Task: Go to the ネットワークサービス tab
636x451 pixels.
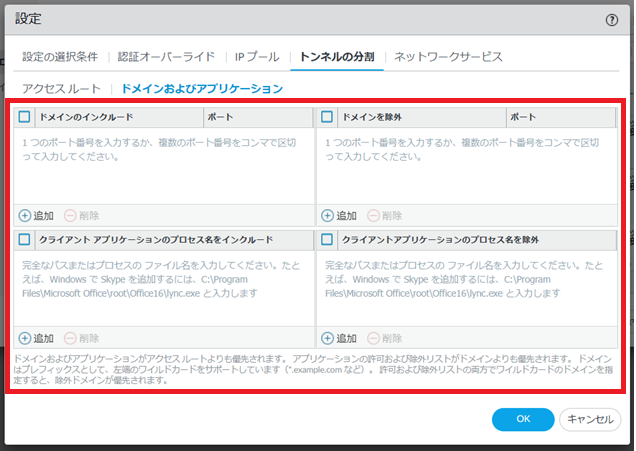Action: (x=448, y=57)
